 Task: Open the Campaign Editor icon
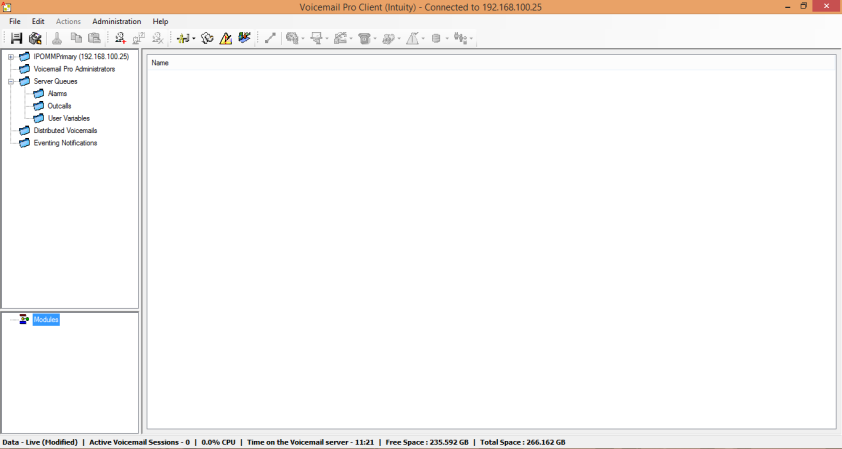244,38
